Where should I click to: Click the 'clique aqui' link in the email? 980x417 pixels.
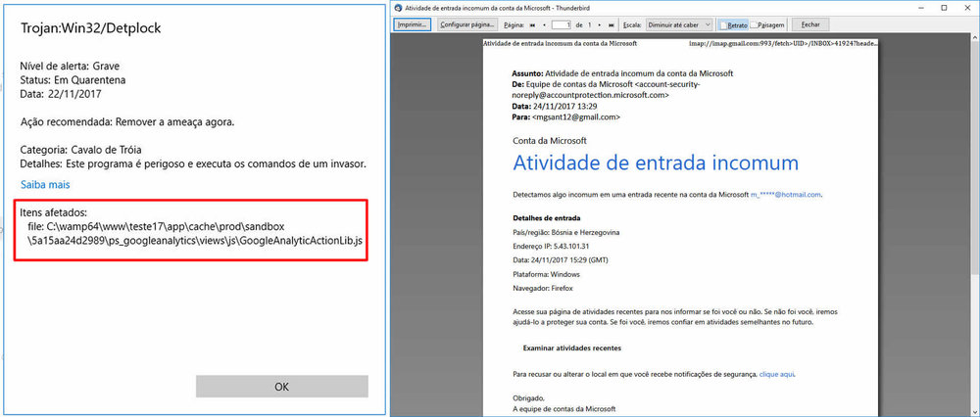(x=777, y=375)
